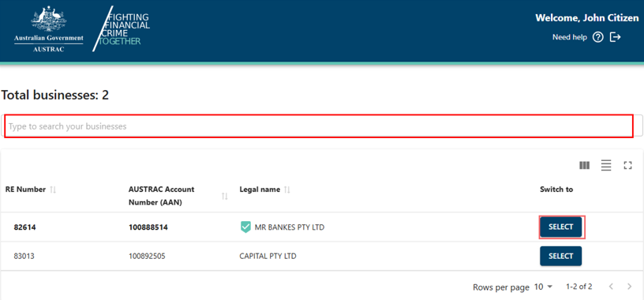Image resolution: width=644 pixels, height=300 pixels.
Task: Click the CAPITAL PTY LTD name
Action: (268, 256)
